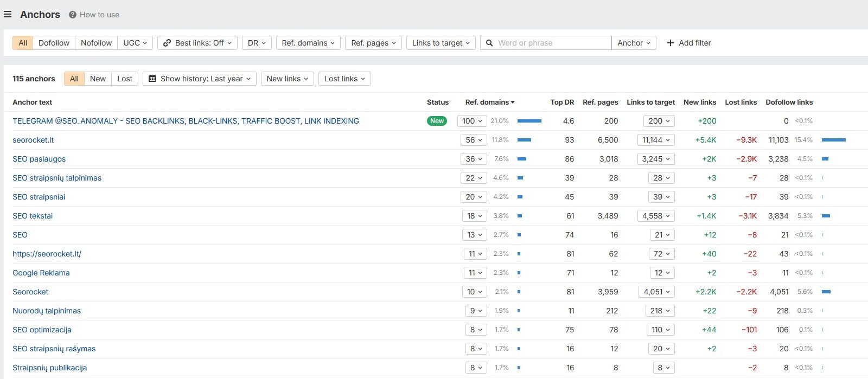The width and height of the screenshot is (868, 379).
Task: Expand the 56 ref. domains dropdown for seorocket.lt
Action: 474,140
